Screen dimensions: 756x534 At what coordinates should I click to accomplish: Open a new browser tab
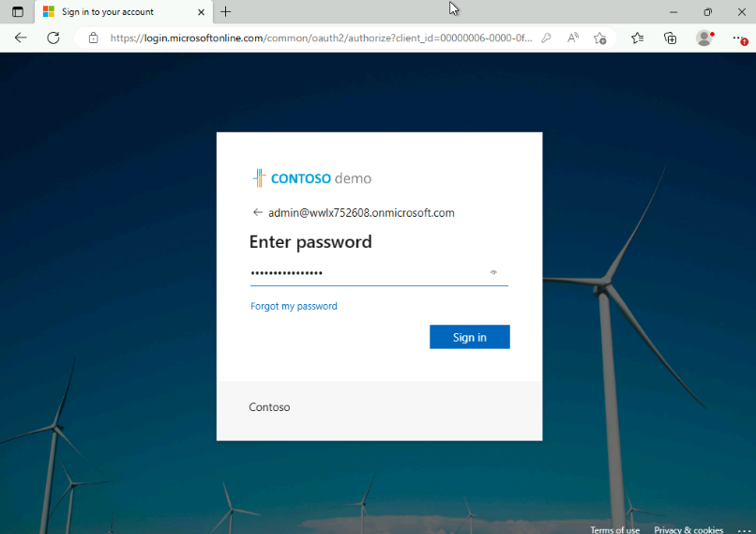[226, 12]
